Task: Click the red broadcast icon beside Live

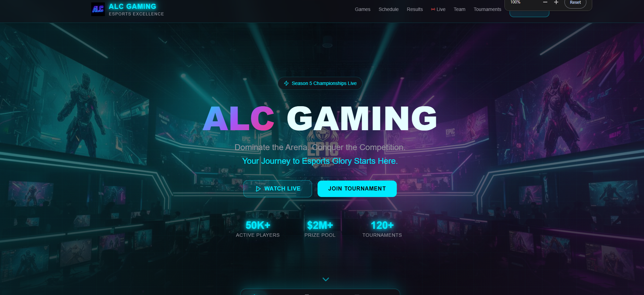Action: pyautogui.click(x=433, y=9)
